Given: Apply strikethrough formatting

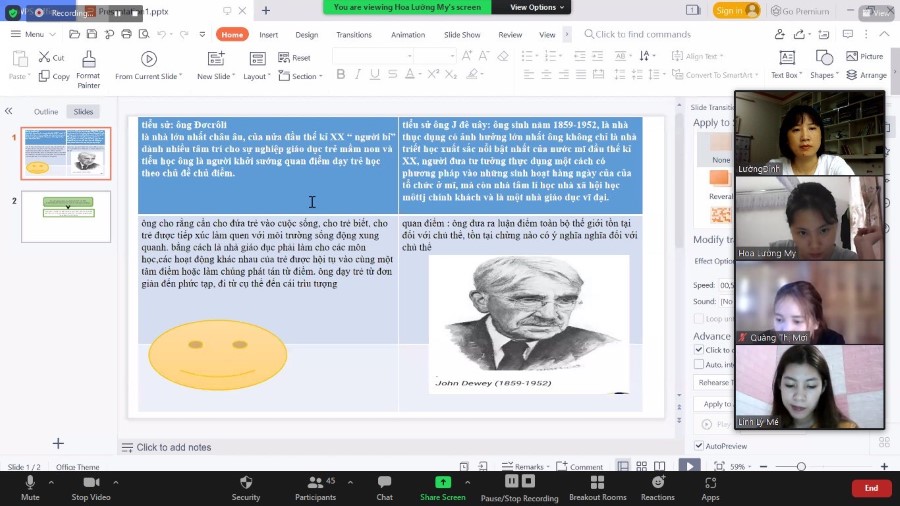Looking at the screenshot, I should (392, 74).
